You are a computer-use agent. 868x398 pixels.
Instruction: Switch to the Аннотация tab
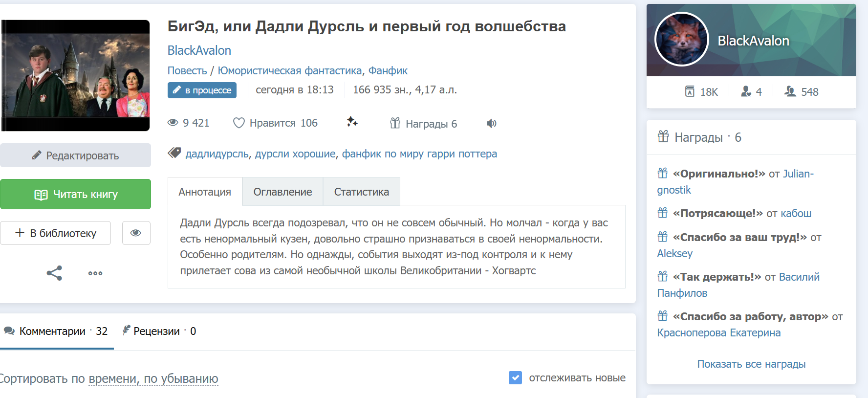pos(205,192)
